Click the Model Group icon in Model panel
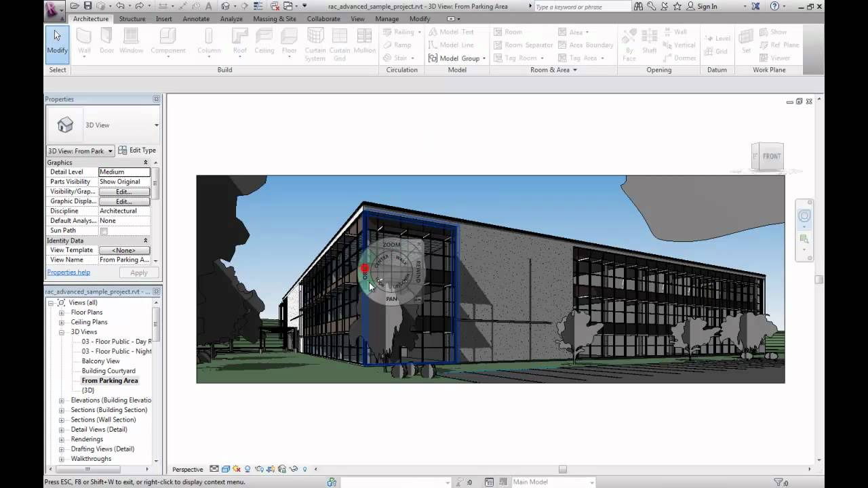The width and height of the screenshot is (868, 488). click(x=433, y=58)
